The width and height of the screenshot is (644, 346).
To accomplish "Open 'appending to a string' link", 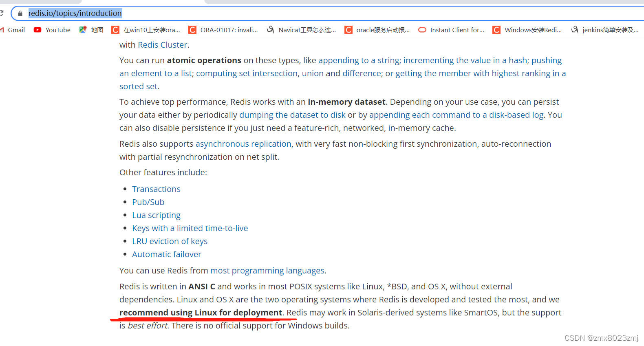I will [x=359, y=60].
